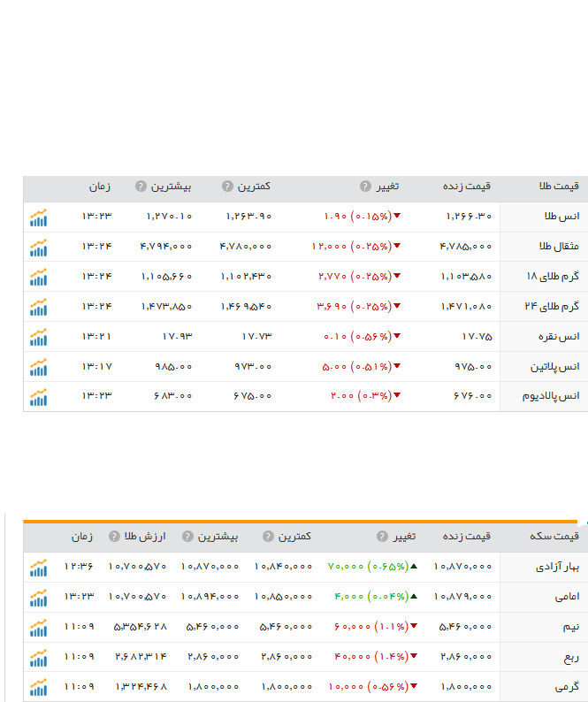Open chart icon for گرم طلای ۲۴ row
Viewport: 588px width, 702px height.
point(39,307)
